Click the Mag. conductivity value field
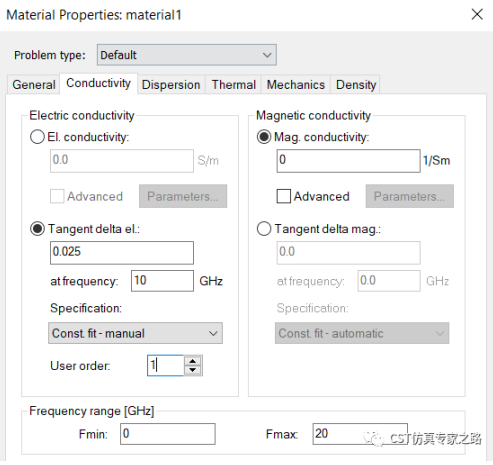The image size is (493, 465). click(x=348, y=161)
